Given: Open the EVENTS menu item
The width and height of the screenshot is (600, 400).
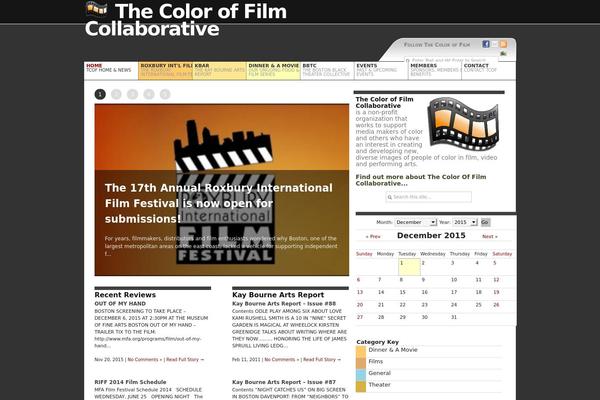Looking at the screenshot, I should [x=381, y=70].
